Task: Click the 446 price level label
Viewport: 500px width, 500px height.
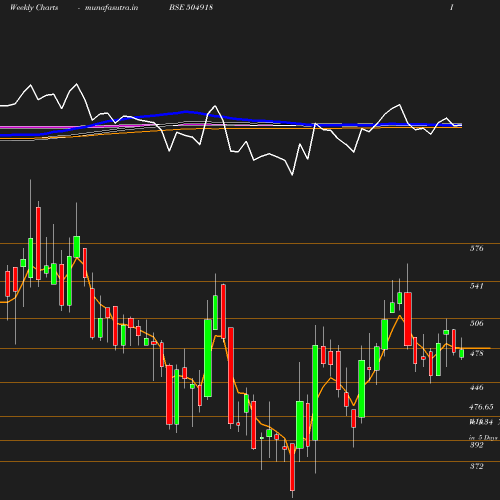Action: (x=476, y=388)
